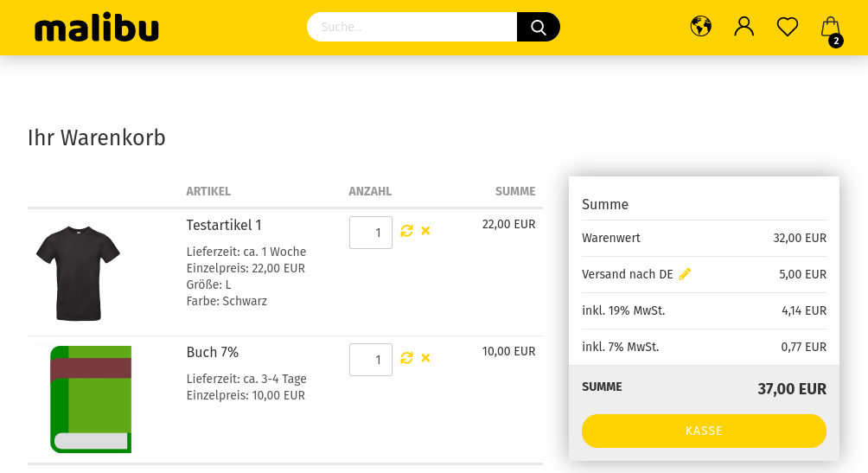Click the cart badge showing 2
This screenshot has height=473, width=868.
(836, 41)
